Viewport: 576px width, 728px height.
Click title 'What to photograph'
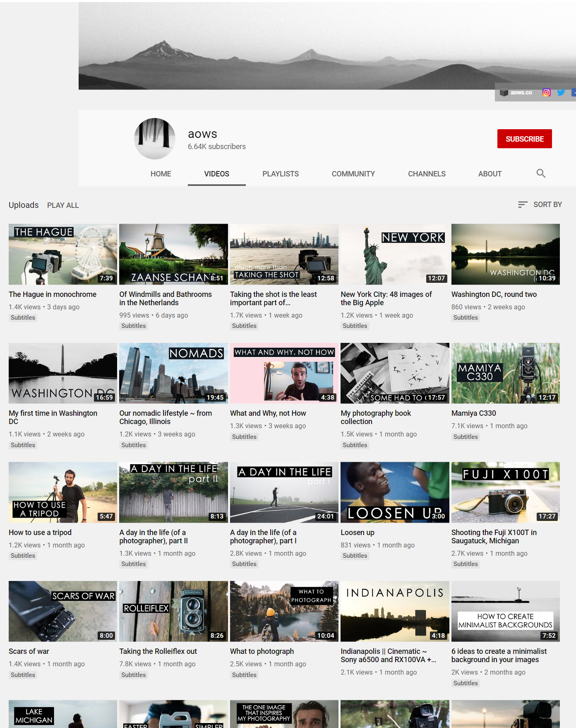coord(262,651)
